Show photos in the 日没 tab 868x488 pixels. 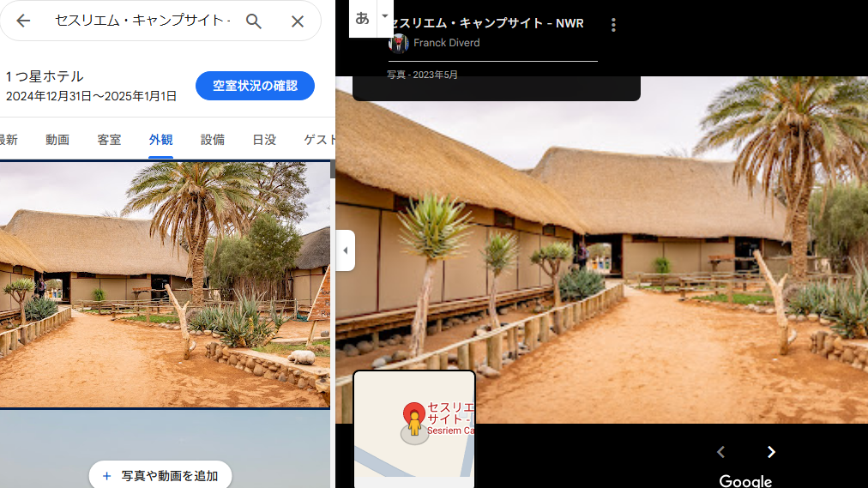coord(264,140)
